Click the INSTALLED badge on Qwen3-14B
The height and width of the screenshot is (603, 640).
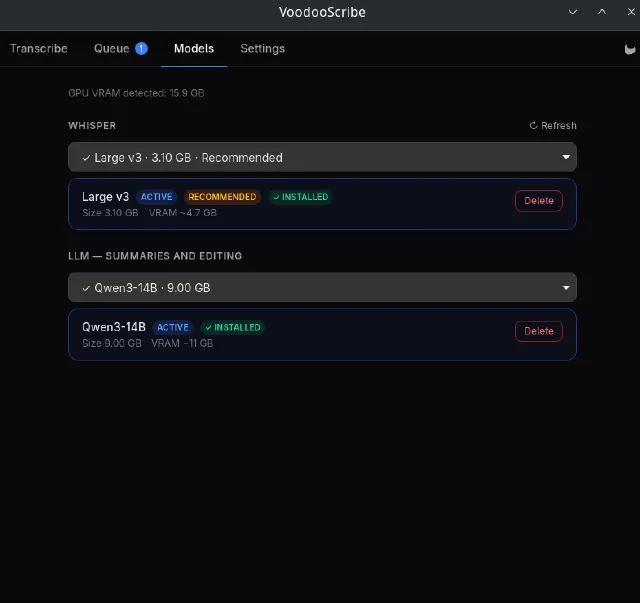(x=233, y=327)
